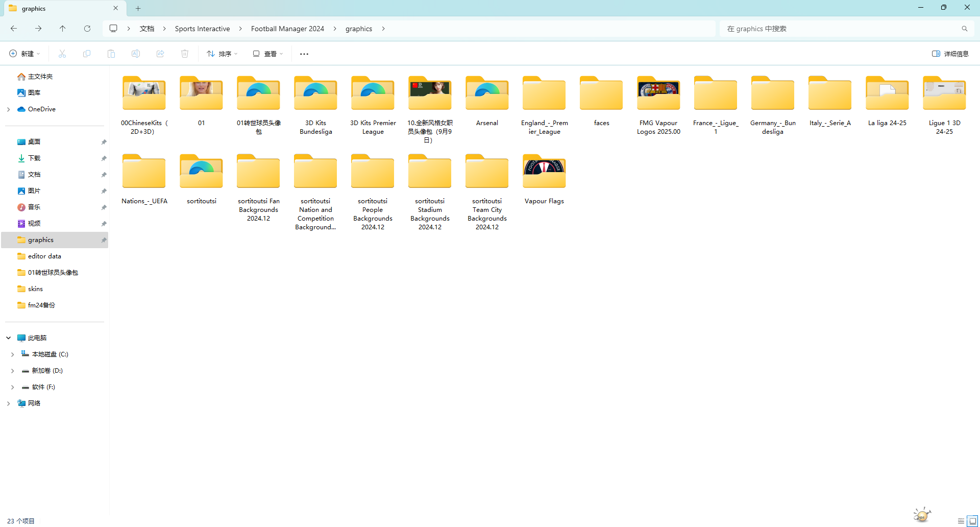This screenshot has height=527, width=980.
Task: Open the folder named 01
Action: point(202,101)
